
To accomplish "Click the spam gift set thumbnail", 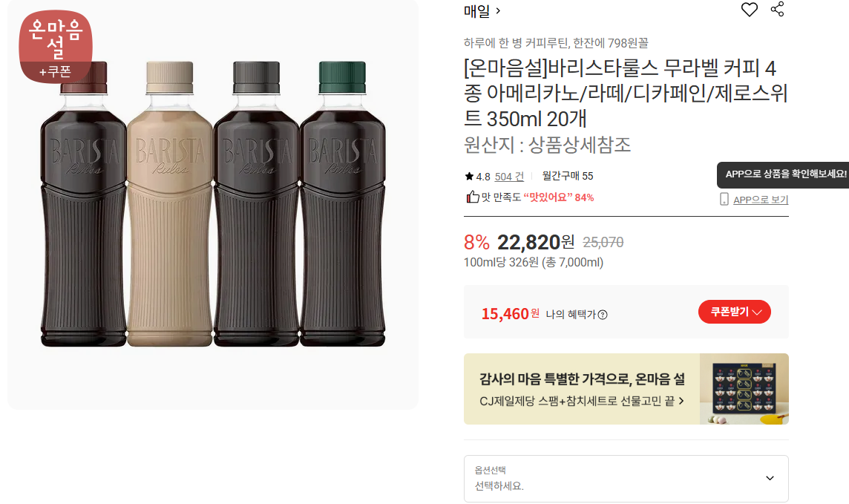I will click(744, 389).
